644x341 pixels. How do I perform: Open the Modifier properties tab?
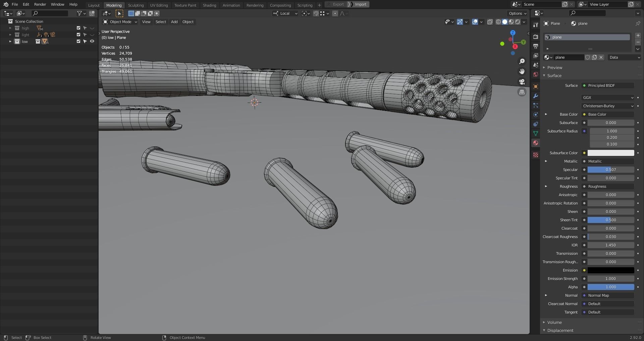[x=536, y=96]
